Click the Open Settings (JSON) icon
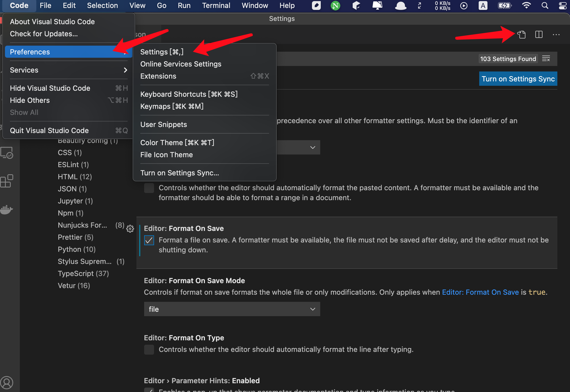Image resolution: width=570 pixels, height=392 pixels. click(522, 35)
